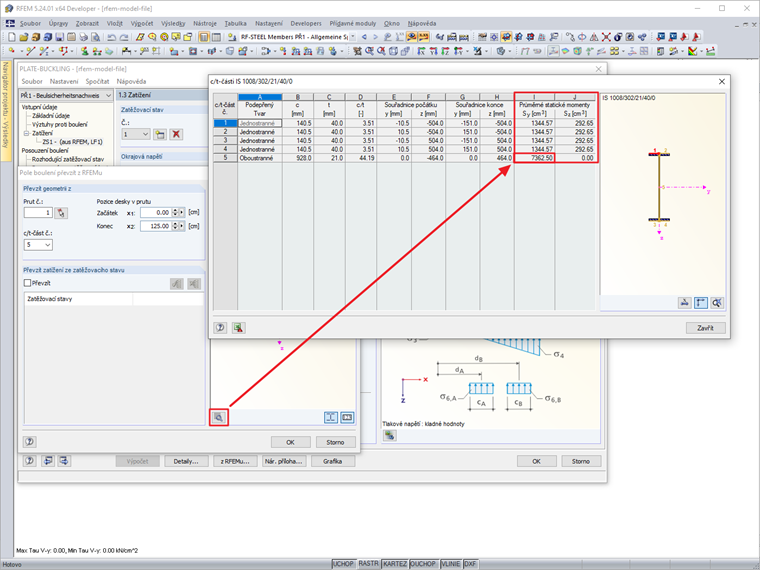The image size is (760, 570).
Task: Click z RFEMu... button
Action: [x=235, y=461]
